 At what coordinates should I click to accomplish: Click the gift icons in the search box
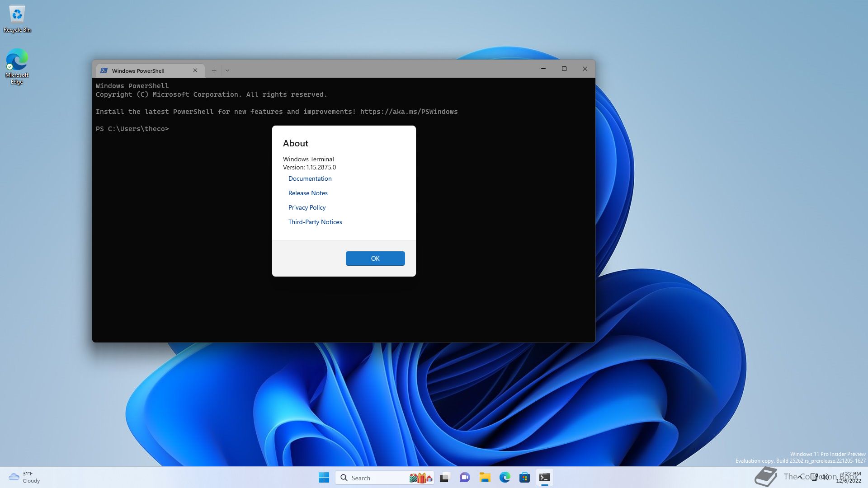coord(421,478)
